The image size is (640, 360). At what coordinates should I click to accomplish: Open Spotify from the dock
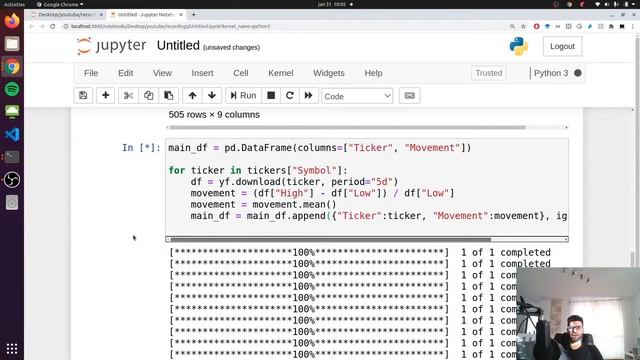[x=12, y=89]
